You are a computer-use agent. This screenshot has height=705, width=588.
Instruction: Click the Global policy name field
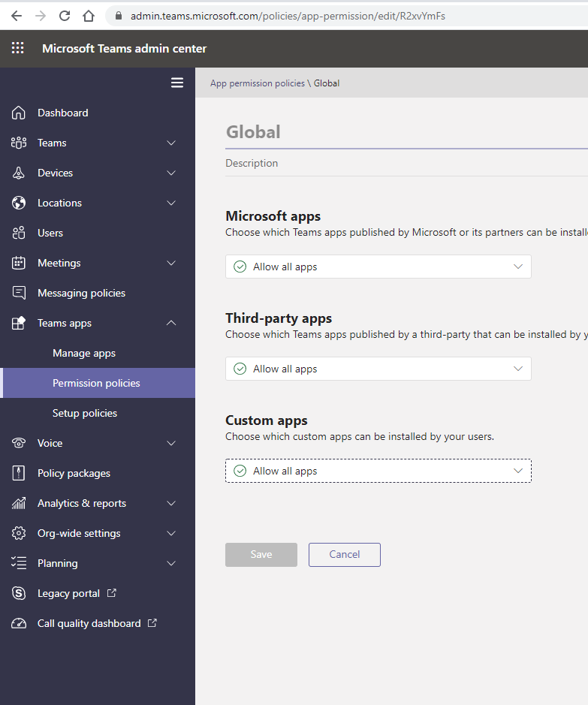pyautogui.click(x=406, y=132)
